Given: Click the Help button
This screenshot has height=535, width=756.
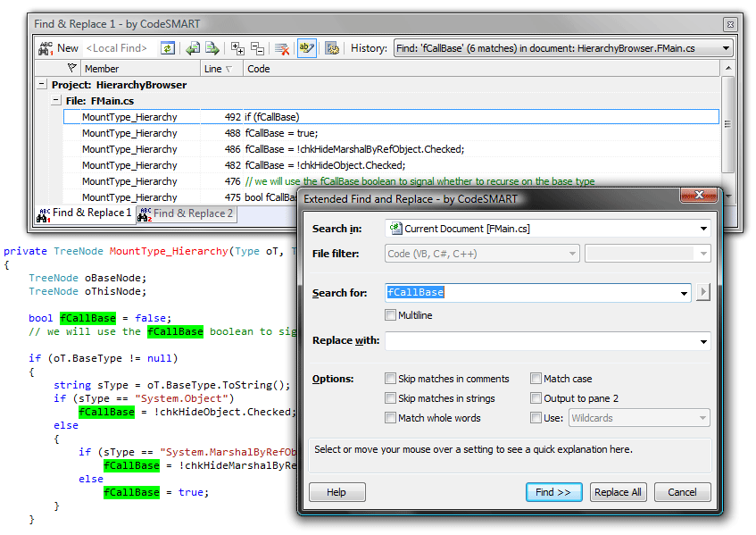Looking at the screenshot, I should [x=336, y=492].
